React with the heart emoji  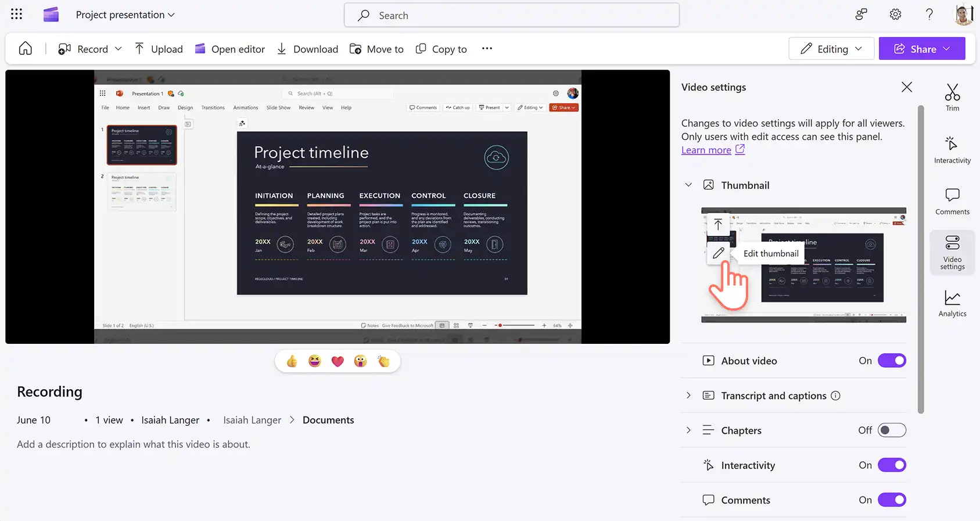(x=338, y=361)
